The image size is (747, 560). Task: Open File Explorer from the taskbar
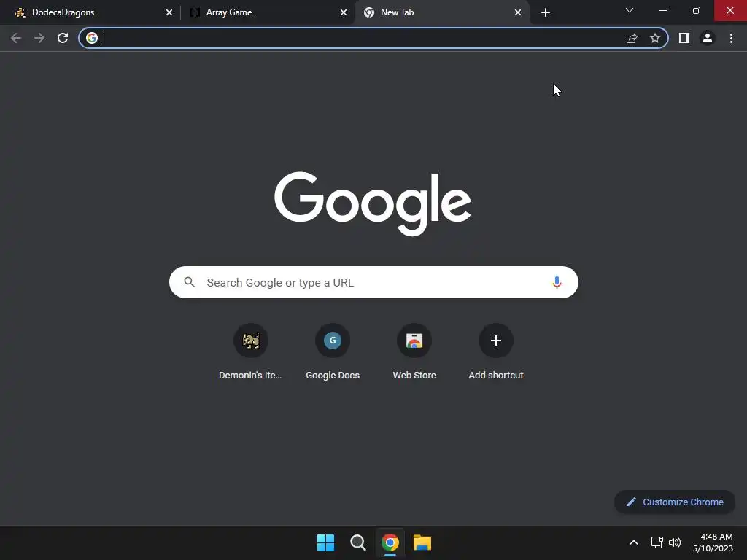coord(422,542)
